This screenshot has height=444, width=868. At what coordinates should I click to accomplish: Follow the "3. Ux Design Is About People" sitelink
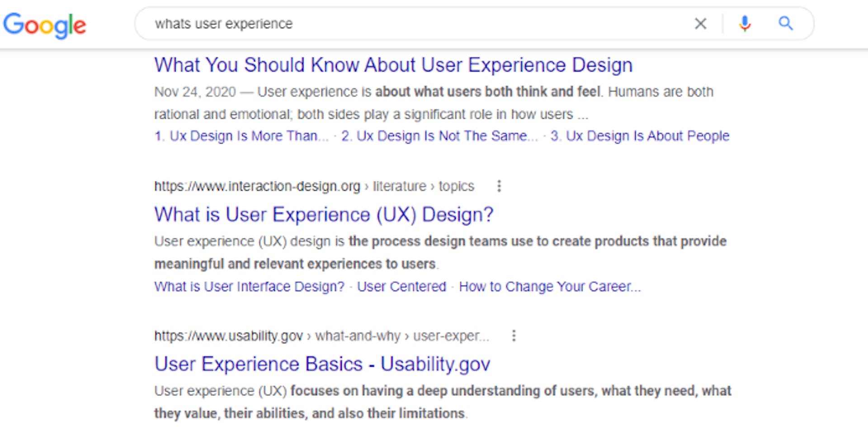point(640,136)
